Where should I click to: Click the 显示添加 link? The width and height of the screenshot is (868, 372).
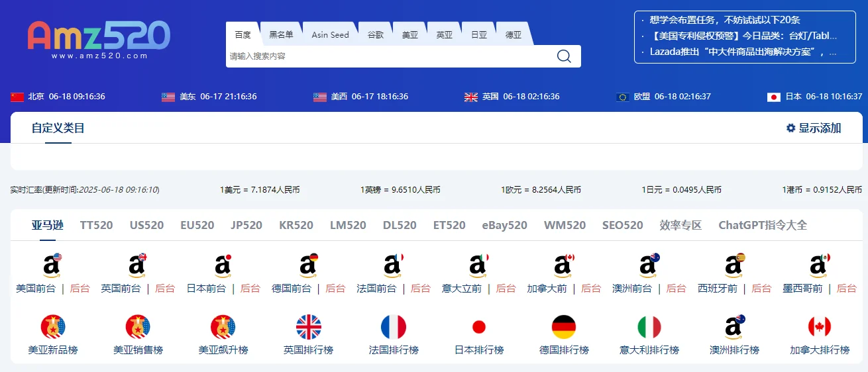(820, 128)
